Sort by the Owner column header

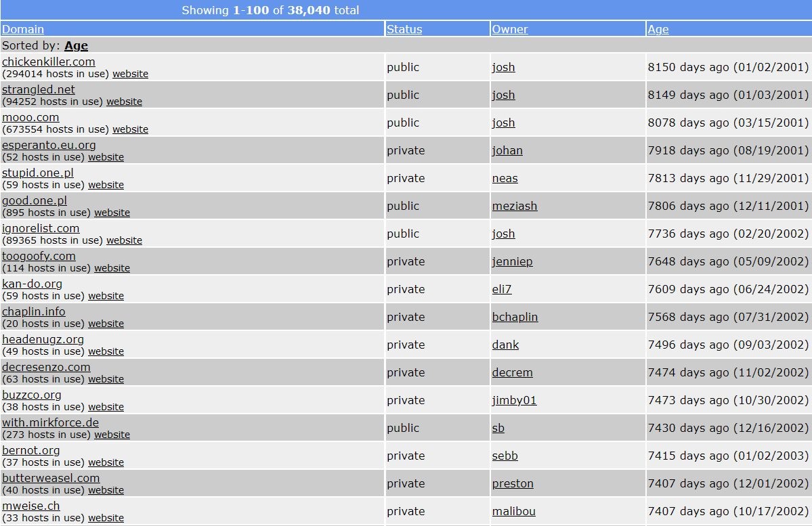click(509, 30)
